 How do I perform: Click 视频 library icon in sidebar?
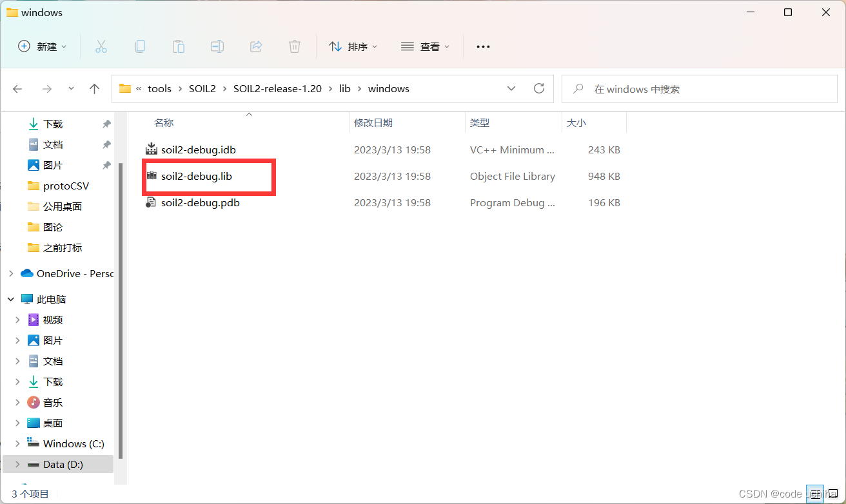click(x=34, y=320)
